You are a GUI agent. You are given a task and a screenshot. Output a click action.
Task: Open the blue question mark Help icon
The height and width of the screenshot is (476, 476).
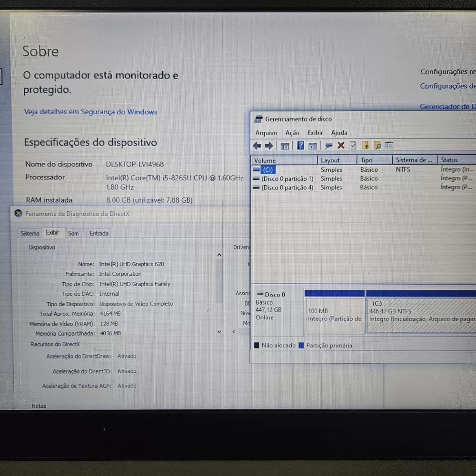pyautogui.click(x=300, y=146)
